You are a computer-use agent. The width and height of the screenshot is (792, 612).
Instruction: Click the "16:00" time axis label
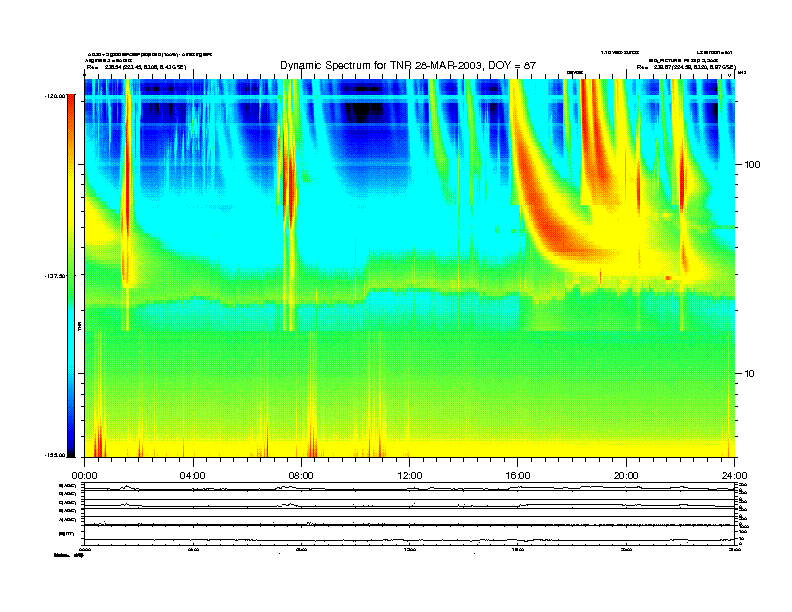518,476
